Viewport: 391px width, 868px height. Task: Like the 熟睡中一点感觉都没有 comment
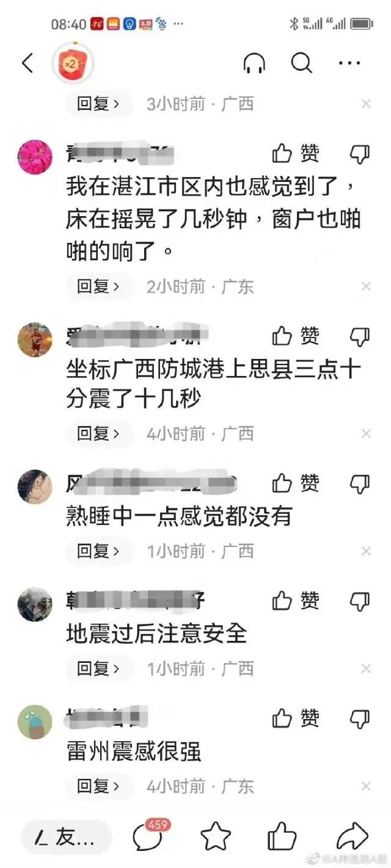295,484
